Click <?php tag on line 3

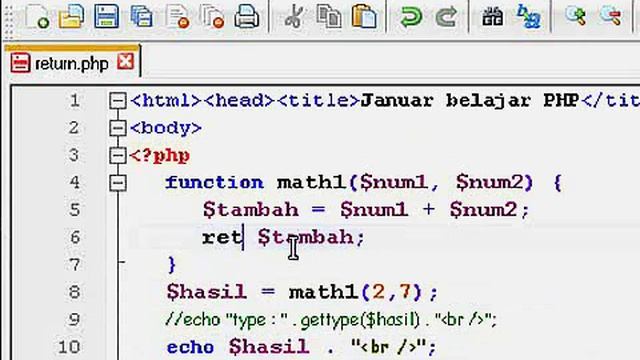pyautogui.click(x=160, y=156)
